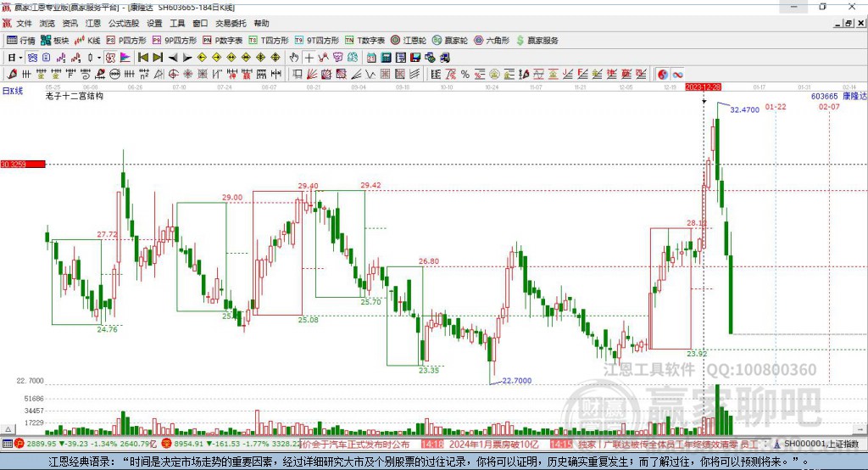Switch to K线 chart view

point(87,41)
